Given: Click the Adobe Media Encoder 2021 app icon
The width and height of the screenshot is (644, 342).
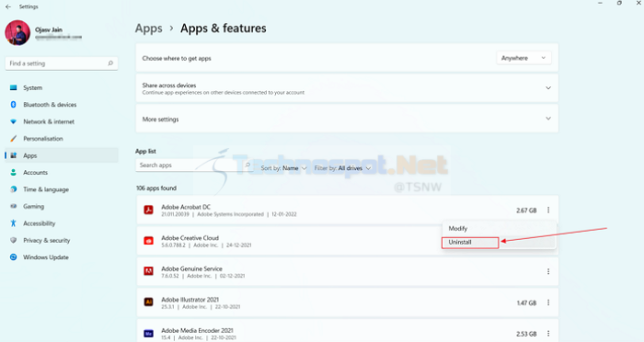Looking at the screenshot, I should [148, 334].
